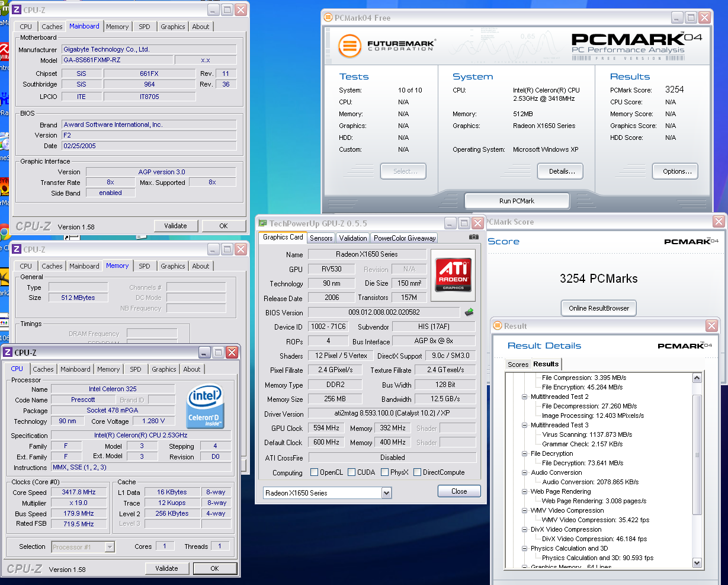The height and width of the screenshot is (585, 728).
Task: Toggle the CUDA checkbox
Action: [x=351, y=472]
